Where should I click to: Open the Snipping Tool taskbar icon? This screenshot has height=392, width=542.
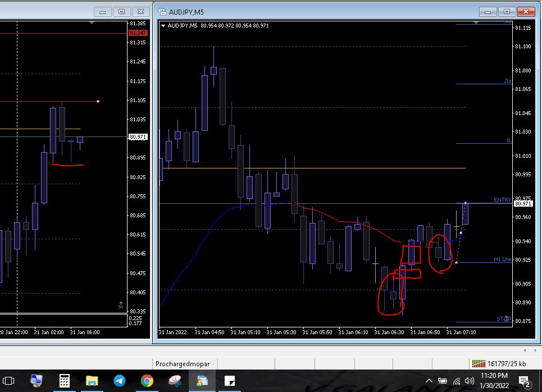point(175,381)
